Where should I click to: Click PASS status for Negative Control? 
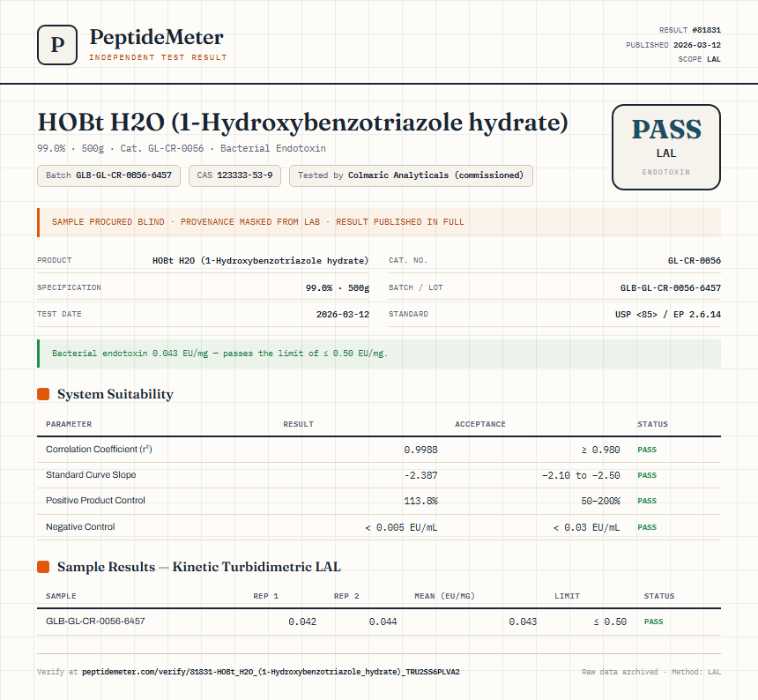(647, 527)
